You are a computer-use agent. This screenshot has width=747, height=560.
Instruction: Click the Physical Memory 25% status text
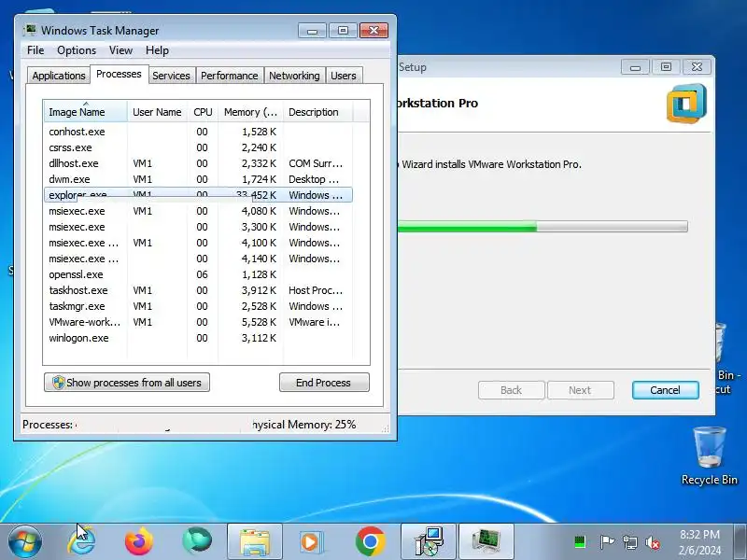[x=304, y=425]
